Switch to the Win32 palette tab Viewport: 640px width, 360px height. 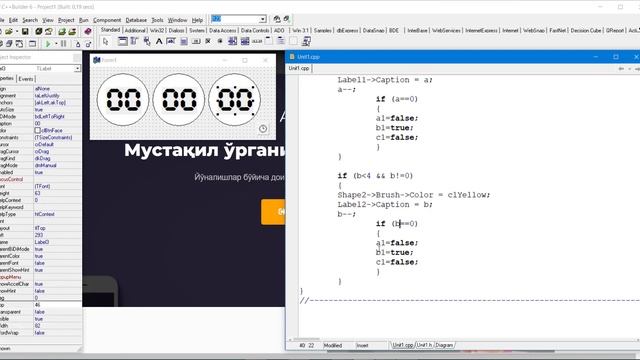[157, 31]
